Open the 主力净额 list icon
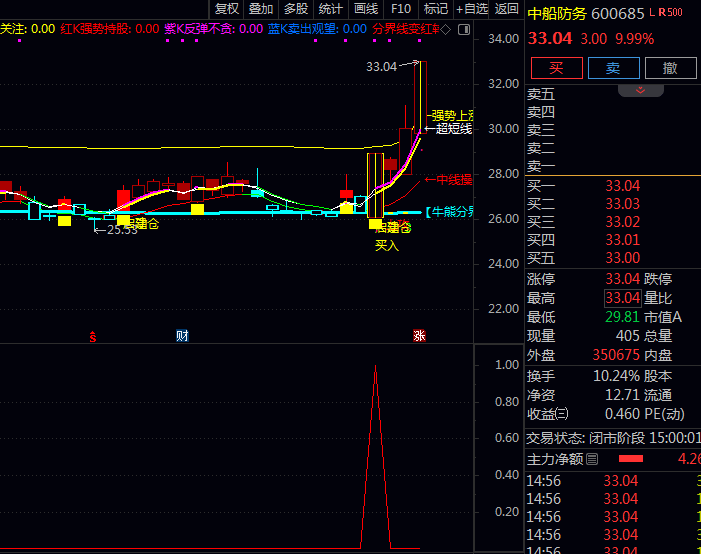 [x=592, y=459]
